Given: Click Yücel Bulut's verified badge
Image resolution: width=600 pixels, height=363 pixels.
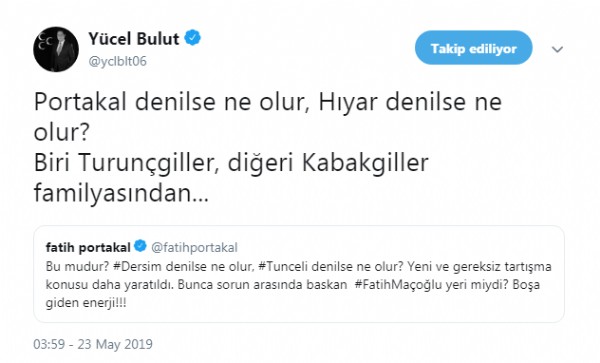Looking at the screenshot, I should pyautogui.click(x=192, y=38).
